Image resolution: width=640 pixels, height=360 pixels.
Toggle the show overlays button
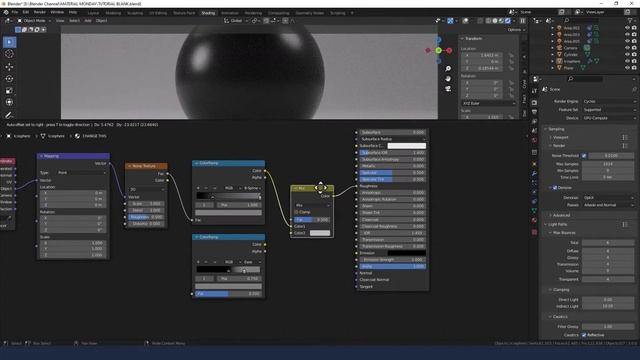click(465, 20)
